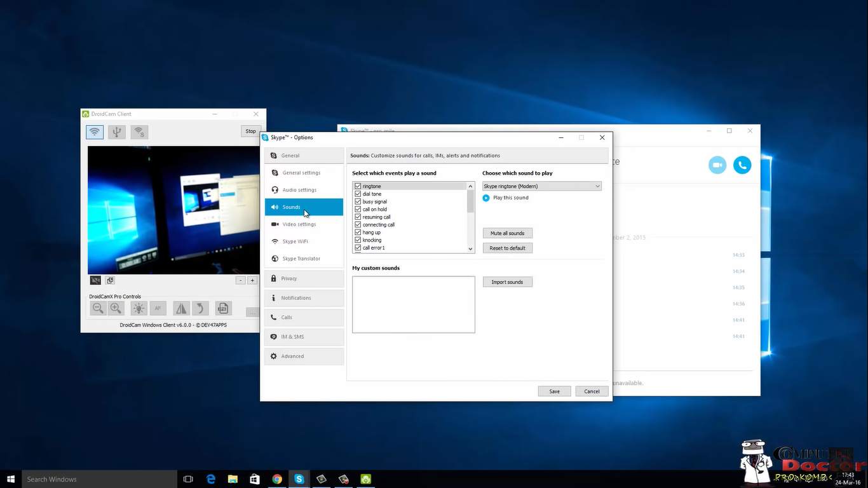Open Google Chrome from the taskbar
The width and height of the screenshot is (868, 488).
point(277,479)
